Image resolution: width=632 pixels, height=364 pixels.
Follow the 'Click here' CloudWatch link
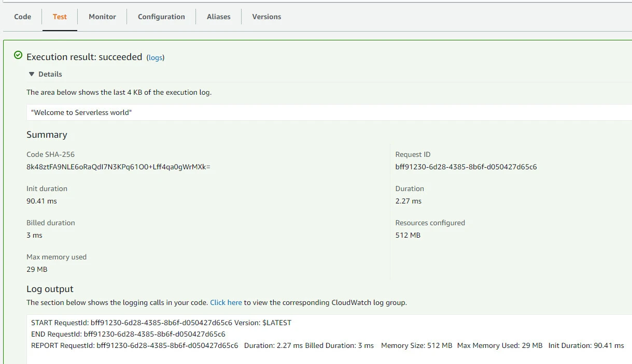coord(226,302)
